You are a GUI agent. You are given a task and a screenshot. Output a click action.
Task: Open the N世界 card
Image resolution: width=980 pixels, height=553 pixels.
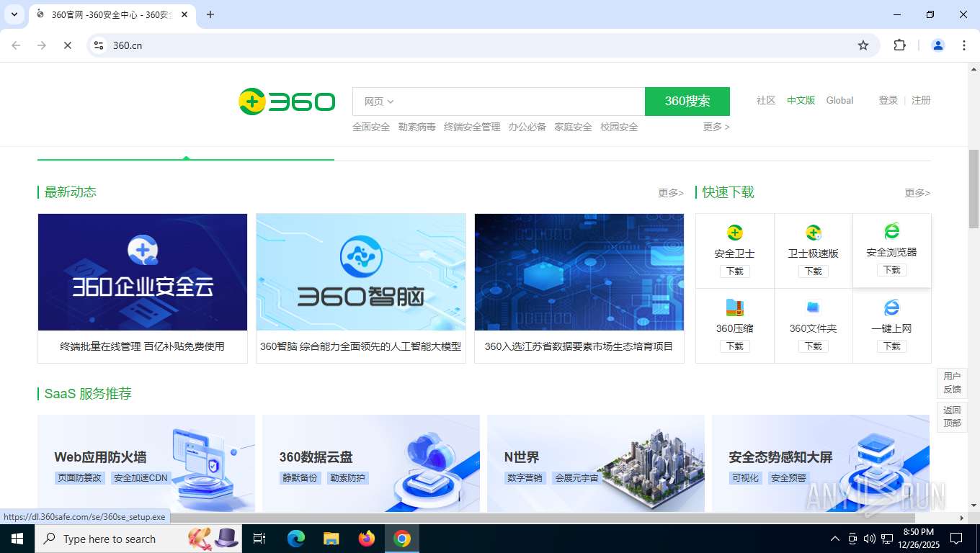click(596, 463)
